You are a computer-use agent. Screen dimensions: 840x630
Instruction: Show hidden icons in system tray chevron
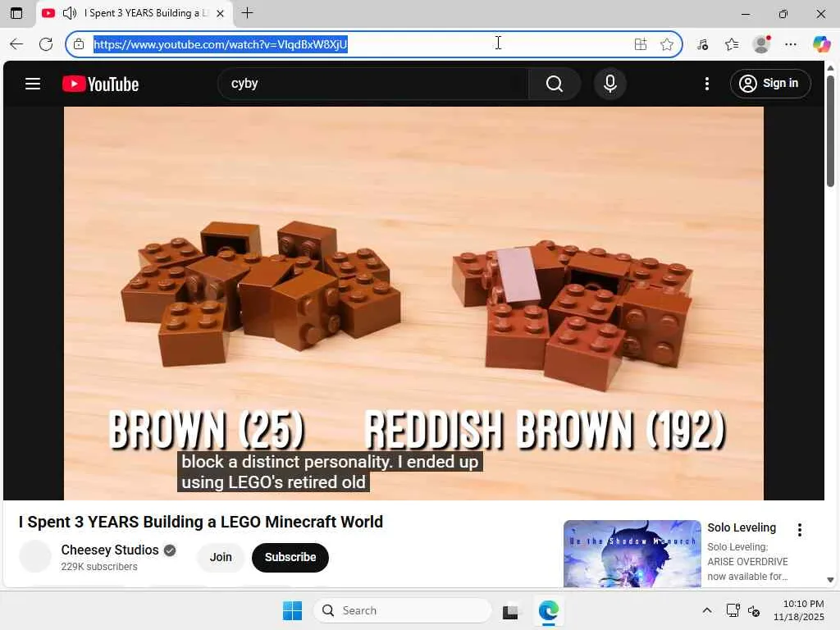point(707,610)
